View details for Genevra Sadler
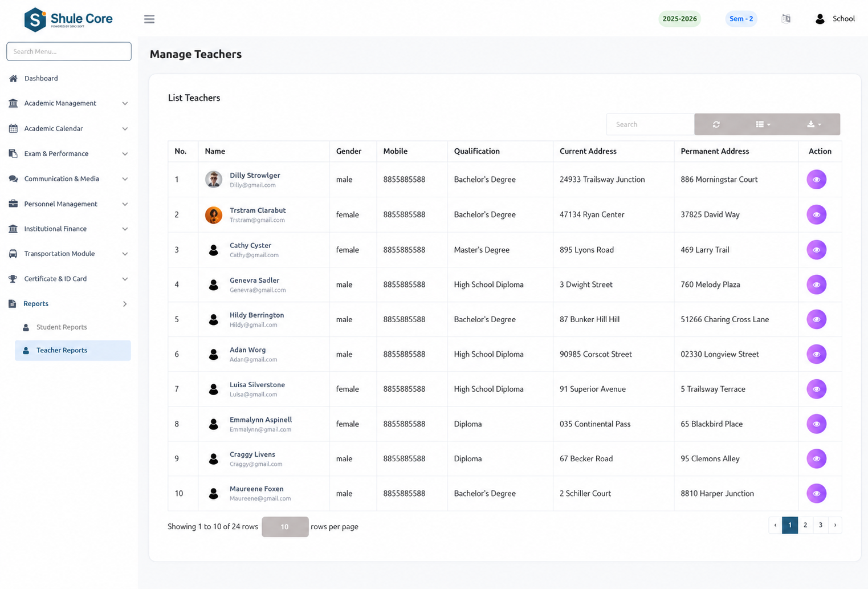The width and height of the screenshot is (868, 589). click(x=816, y=285)
